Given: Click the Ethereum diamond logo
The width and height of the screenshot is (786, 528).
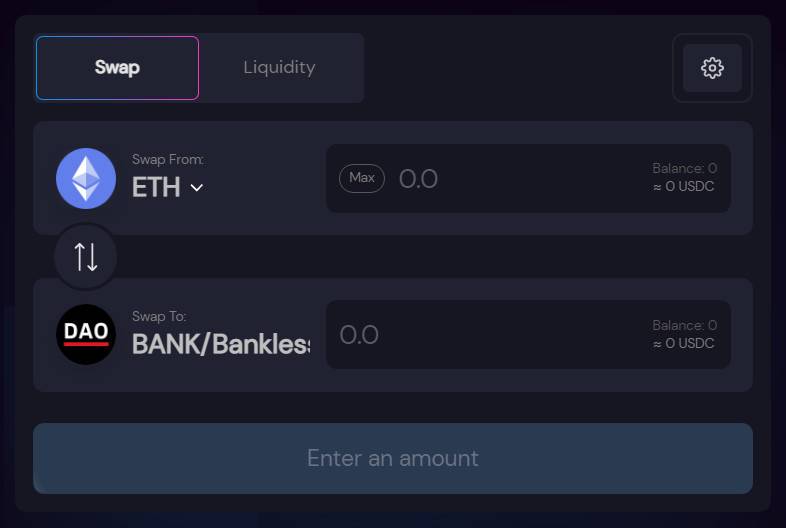Looking at the screenshot, I should coord(86,178).
